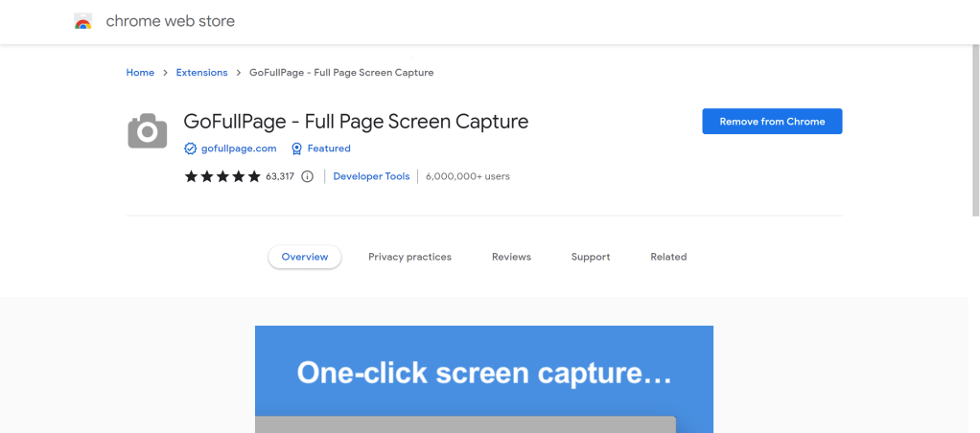
Task: Click the One-click screen capture preview image
Action: click(483, 379)
